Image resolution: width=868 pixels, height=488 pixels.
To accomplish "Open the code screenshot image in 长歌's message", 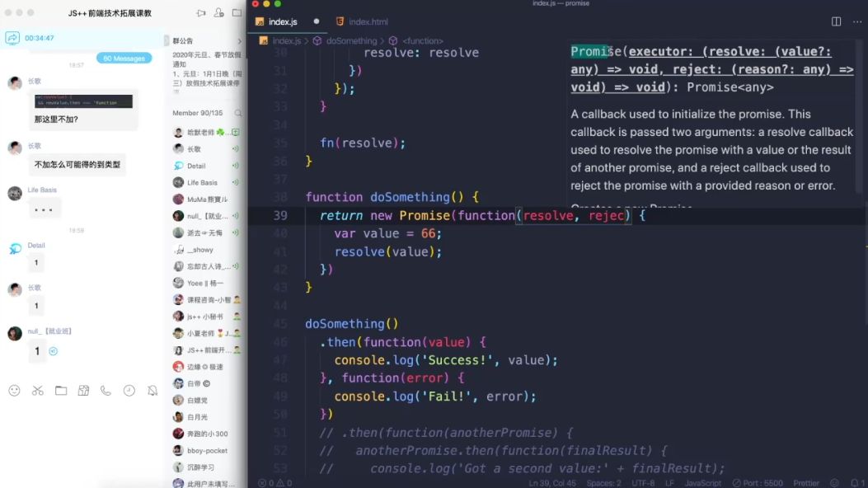I will pos(83,101).
